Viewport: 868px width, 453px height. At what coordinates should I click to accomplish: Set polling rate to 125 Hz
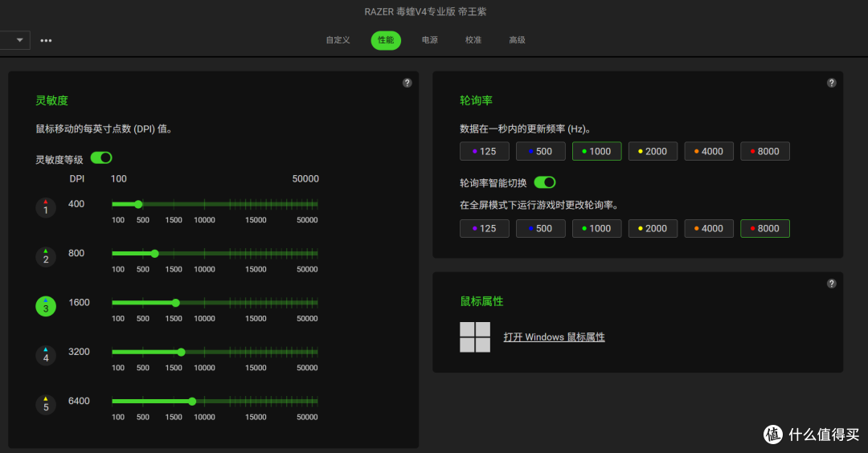click(x=485, y=151)
